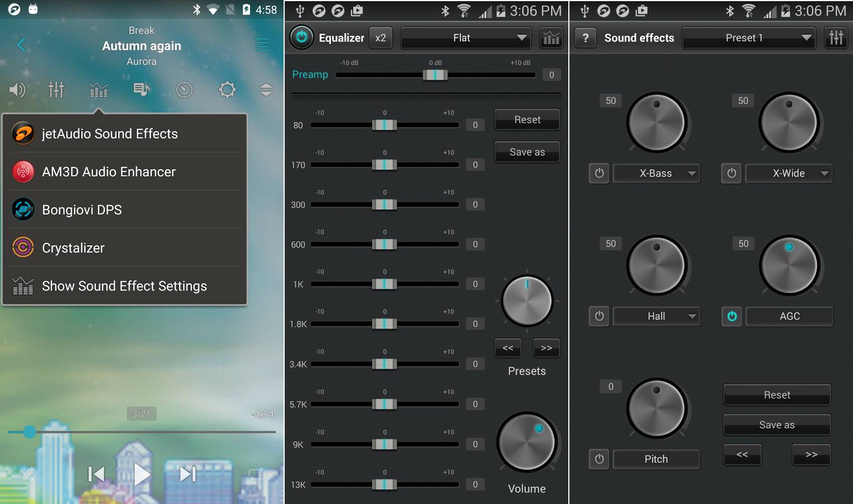Skip to the previous track

tap(96, 474)
